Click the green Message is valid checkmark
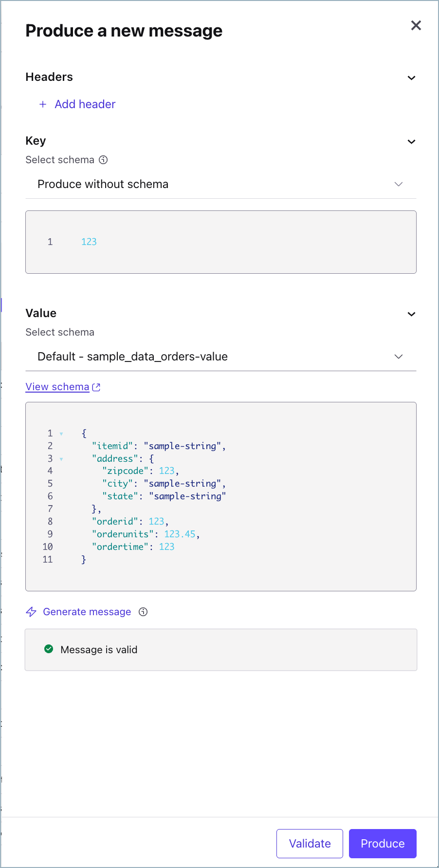This screenshot has height=868, width=439. (x=49, y=649)
